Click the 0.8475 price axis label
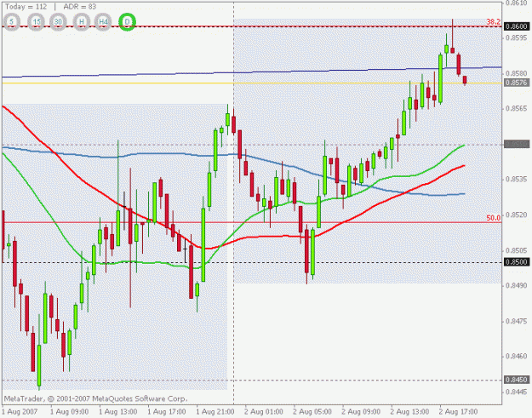This screenshot has height=418, width=532. [517, 321]
